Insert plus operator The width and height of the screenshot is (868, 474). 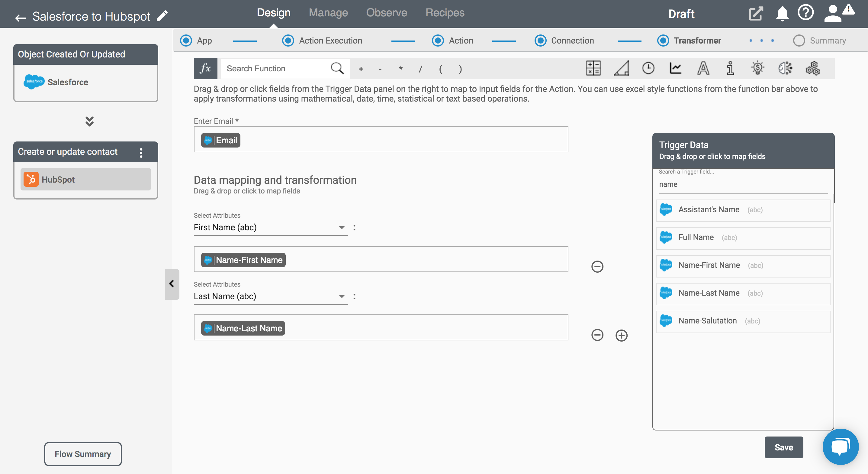coord(361,69)
